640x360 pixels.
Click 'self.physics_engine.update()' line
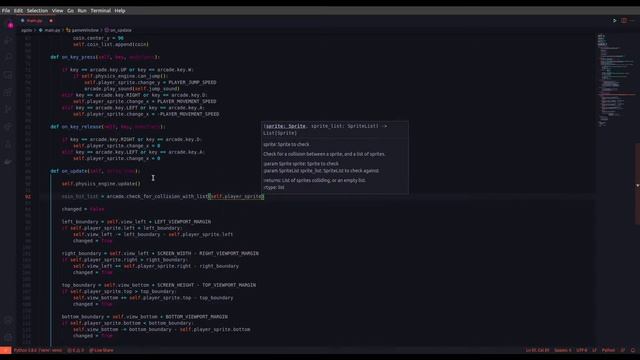101,184
